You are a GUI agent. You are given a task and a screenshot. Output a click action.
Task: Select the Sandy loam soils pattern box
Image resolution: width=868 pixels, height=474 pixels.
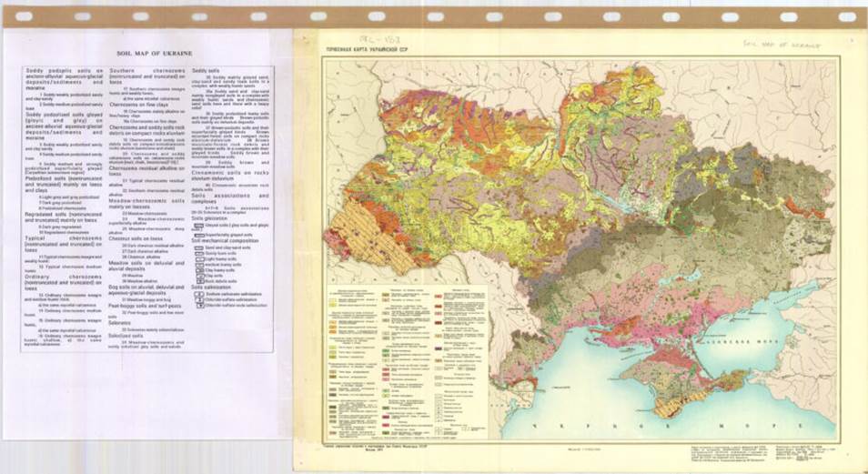(197, 255)
